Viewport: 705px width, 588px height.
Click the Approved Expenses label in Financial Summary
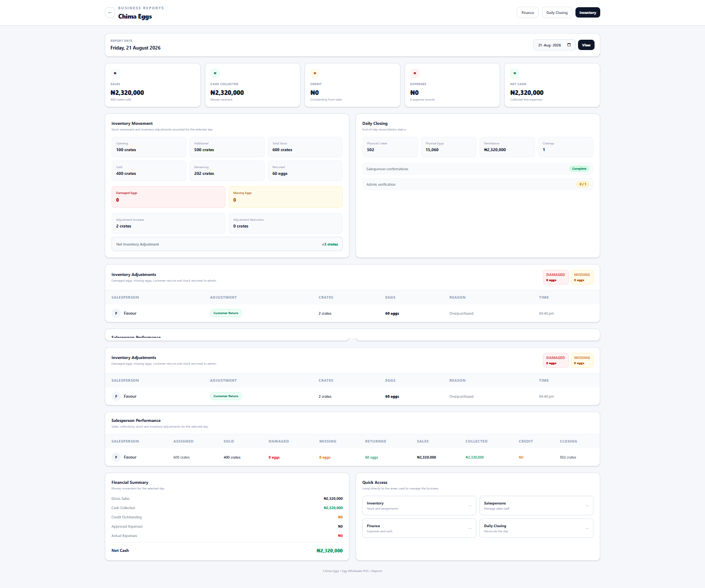click(x=127, y=527)
